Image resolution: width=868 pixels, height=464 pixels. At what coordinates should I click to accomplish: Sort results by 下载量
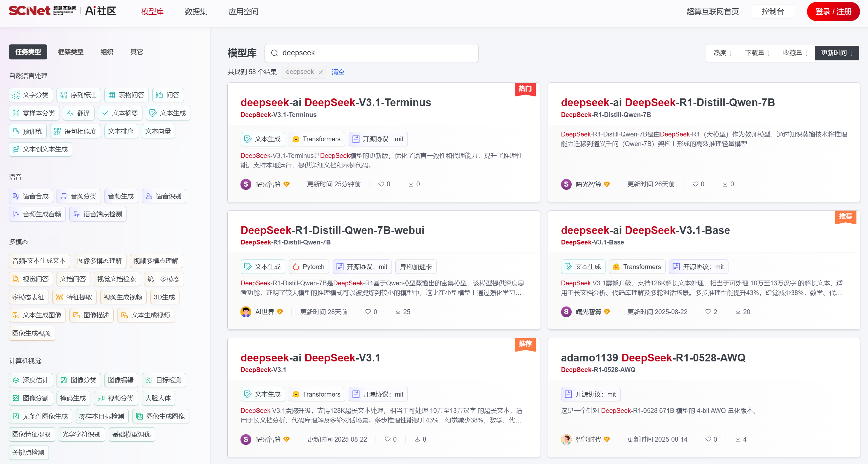[x=758, y=53]
